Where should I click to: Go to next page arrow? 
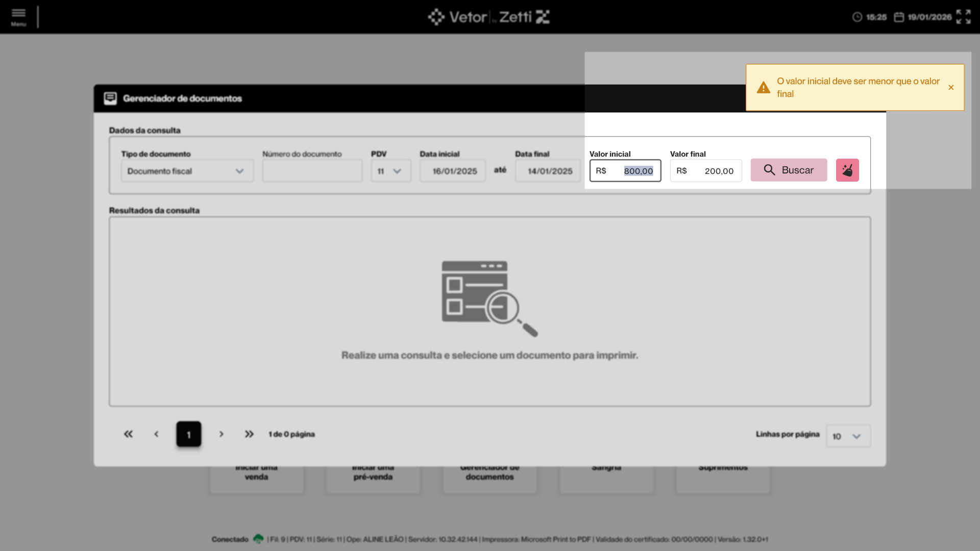point(221,434)
